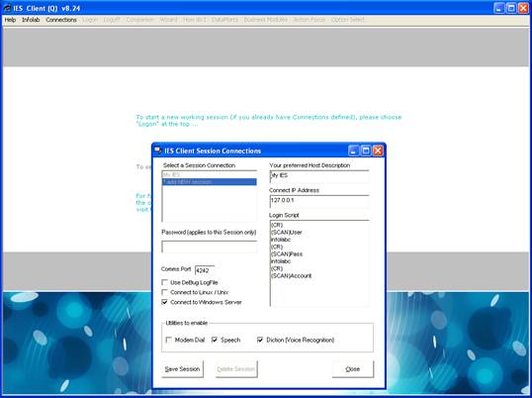The width and height of the screenshot is (532, 398).
Task: Uncheck Diction (Voice Recognition)
Action: coord(260,340)
